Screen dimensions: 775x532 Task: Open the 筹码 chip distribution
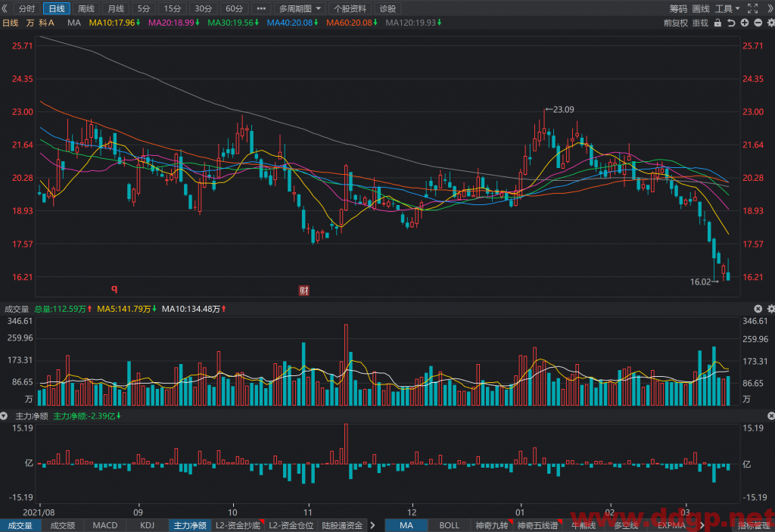[678, 8]
